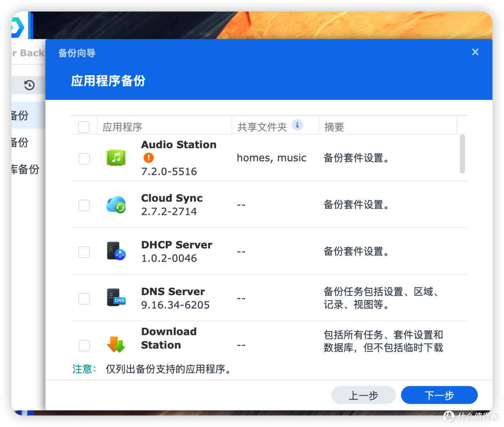
Task: Click the 上一步 back button
Action: coord(363,395)
